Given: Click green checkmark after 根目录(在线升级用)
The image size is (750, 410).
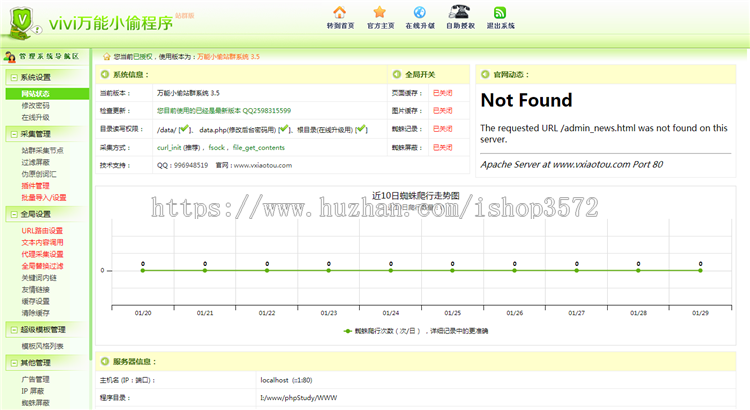Looking at the screenshot, I should 362,129.
